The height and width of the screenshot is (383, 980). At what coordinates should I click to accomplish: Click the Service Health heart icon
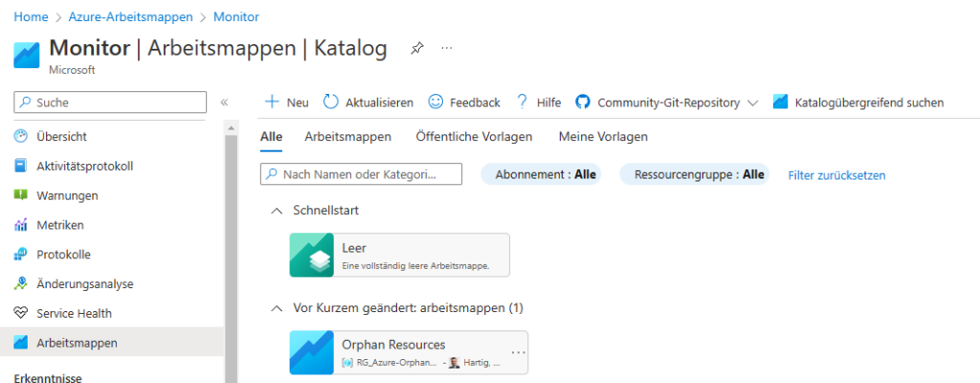click(x=21, y=313)
